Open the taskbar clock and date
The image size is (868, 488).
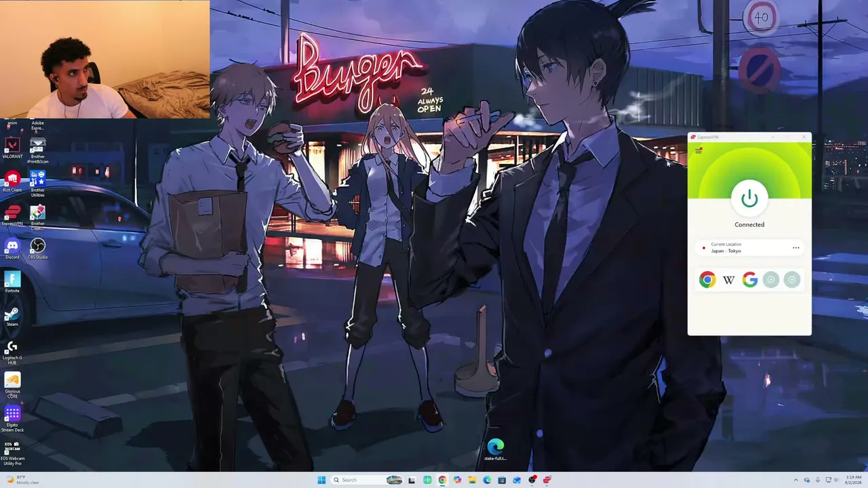click(x=853, y=480)
